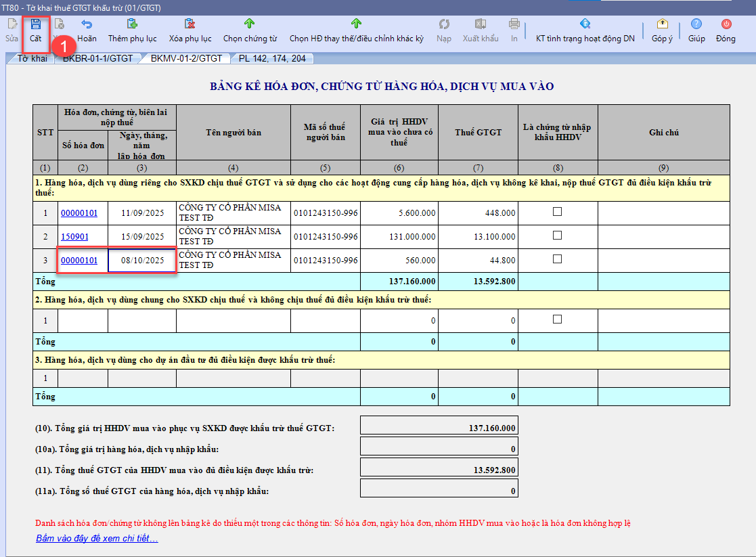This screenshot has width=756, height=557.
Task: Open invoice link 150901
Action: tap(74, 237)
